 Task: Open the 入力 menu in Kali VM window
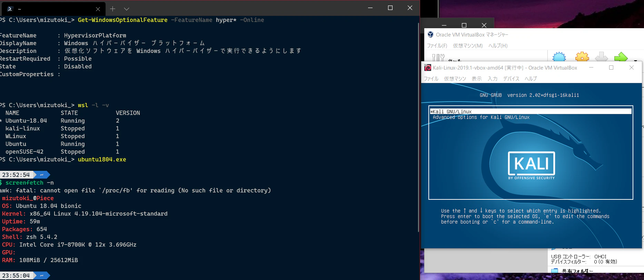(x=492, y=79)
